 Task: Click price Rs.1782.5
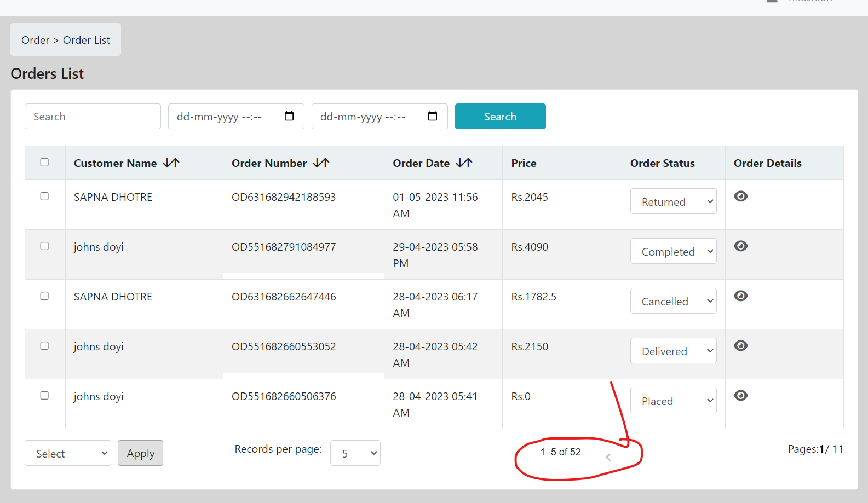click(534, 297)
